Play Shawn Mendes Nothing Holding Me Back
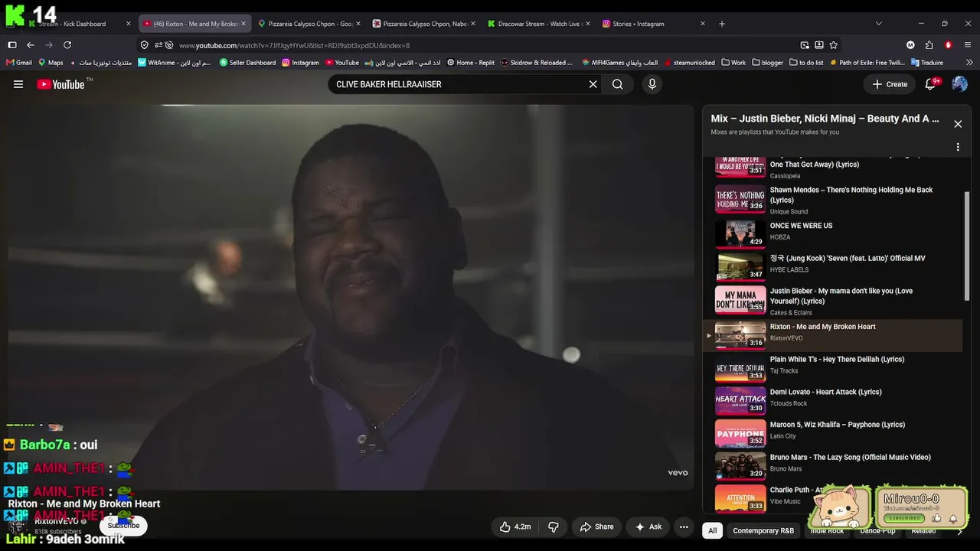 point(832,200)
